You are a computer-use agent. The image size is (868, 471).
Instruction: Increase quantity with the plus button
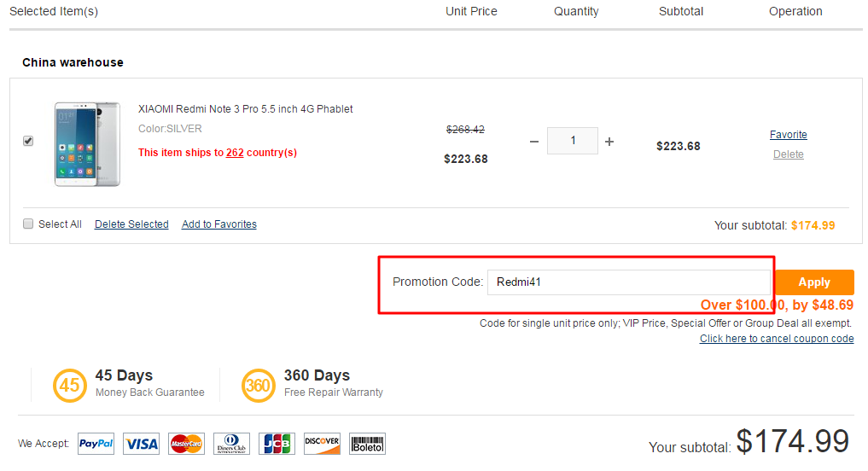[x=609, y=142]
